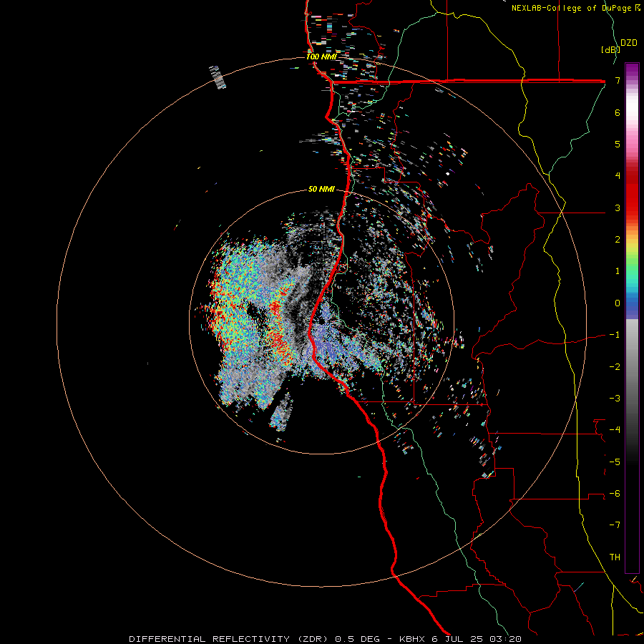Viewport: 644px width, 644px height.
Task: Click the 50 NMI range ring label
Action: [x=321, y=189]
